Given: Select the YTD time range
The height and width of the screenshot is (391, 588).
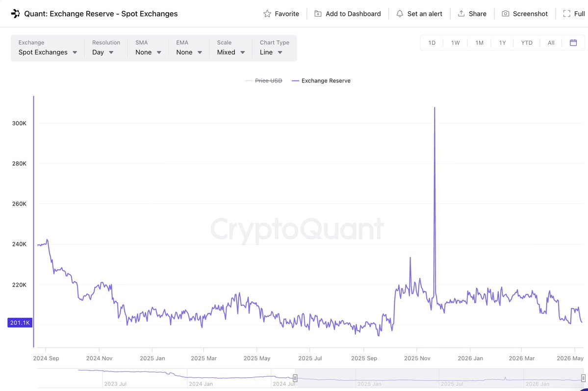Looking at the screenshot, I should 527,43.
